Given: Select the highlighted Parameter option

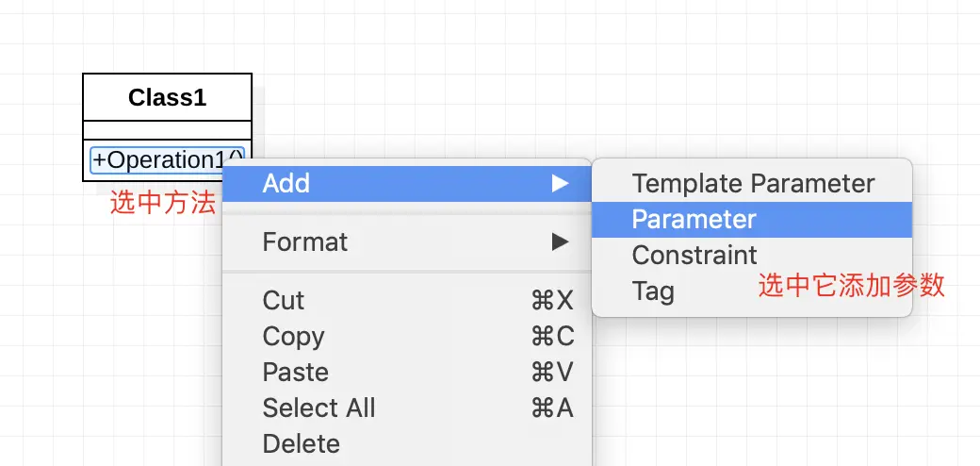Looking at the screenshot, I should tap(694, 219).
